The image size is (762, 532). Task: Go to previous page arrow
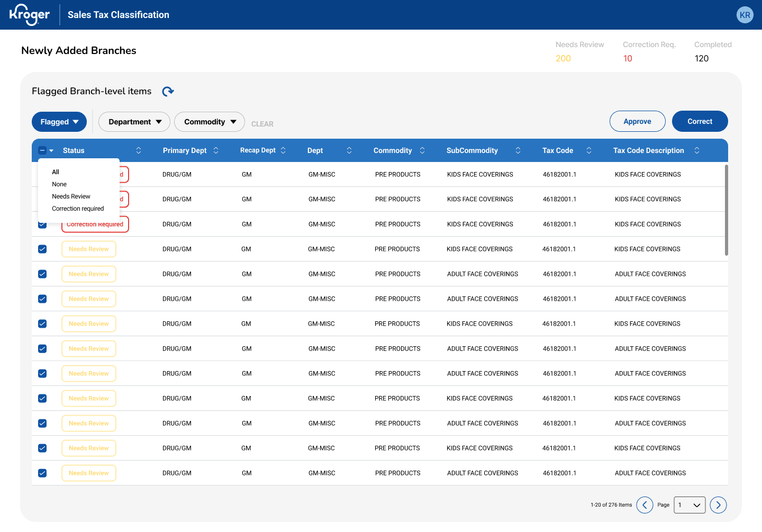(645, 505)
